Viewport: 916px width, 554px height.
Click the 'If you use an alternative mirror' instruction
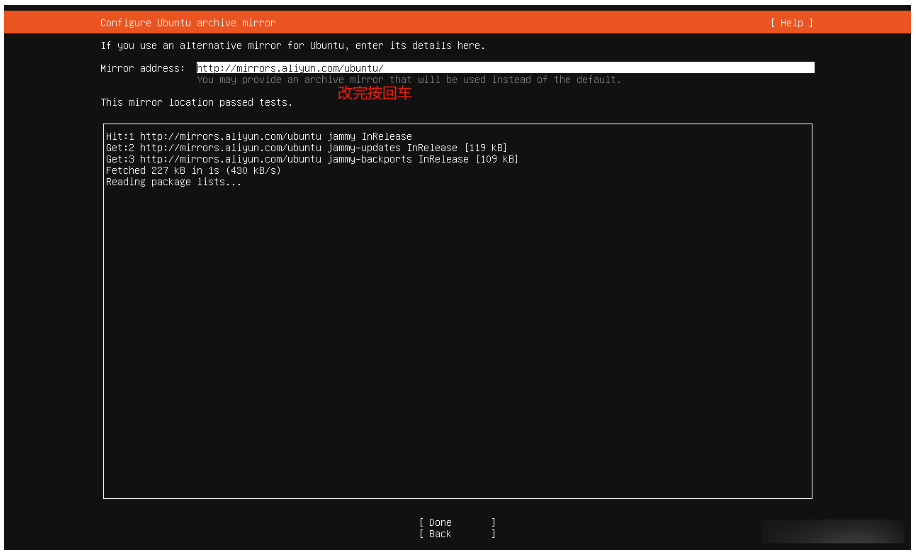[x=292, y=46]
